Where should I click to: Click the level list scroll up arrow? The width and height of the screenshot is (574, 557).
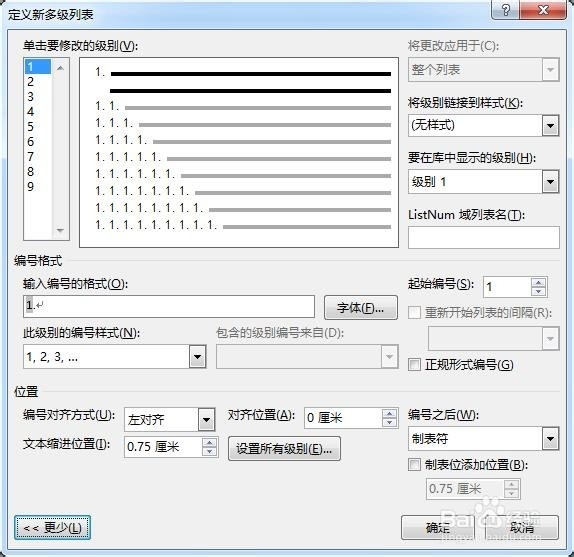coord(60,68)
